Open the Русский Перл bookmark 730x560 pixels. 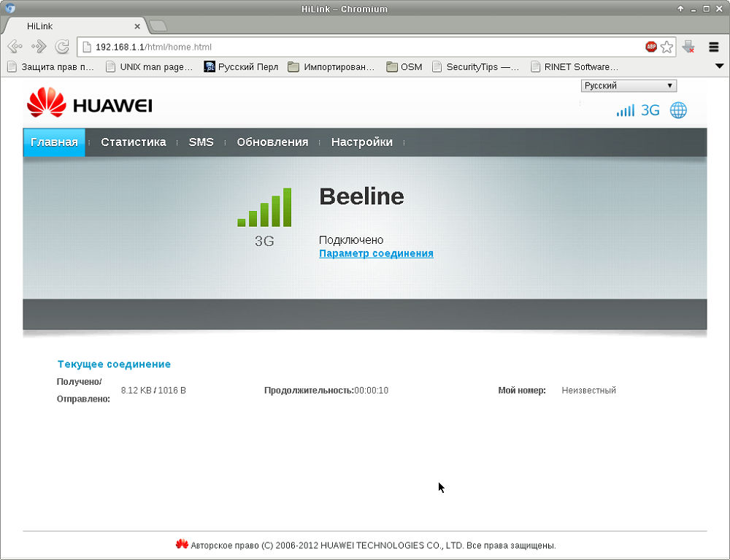pos(241,66)
